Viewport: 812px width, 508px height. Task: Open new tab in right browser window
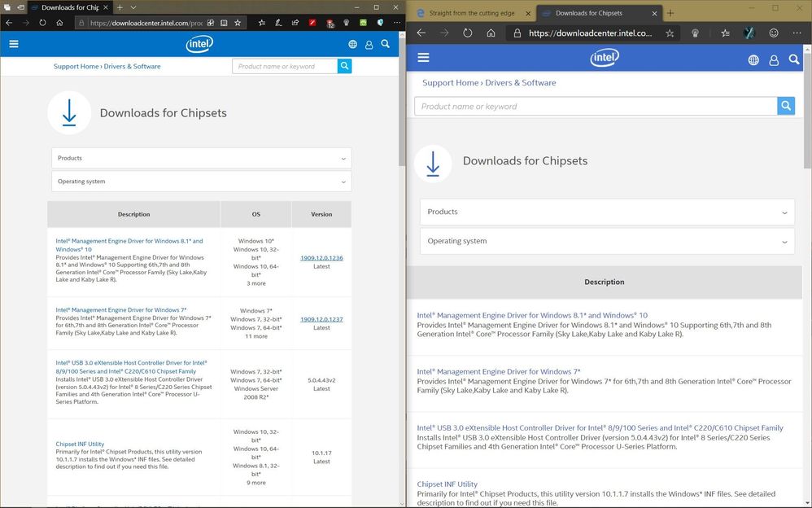pos(670,13)
